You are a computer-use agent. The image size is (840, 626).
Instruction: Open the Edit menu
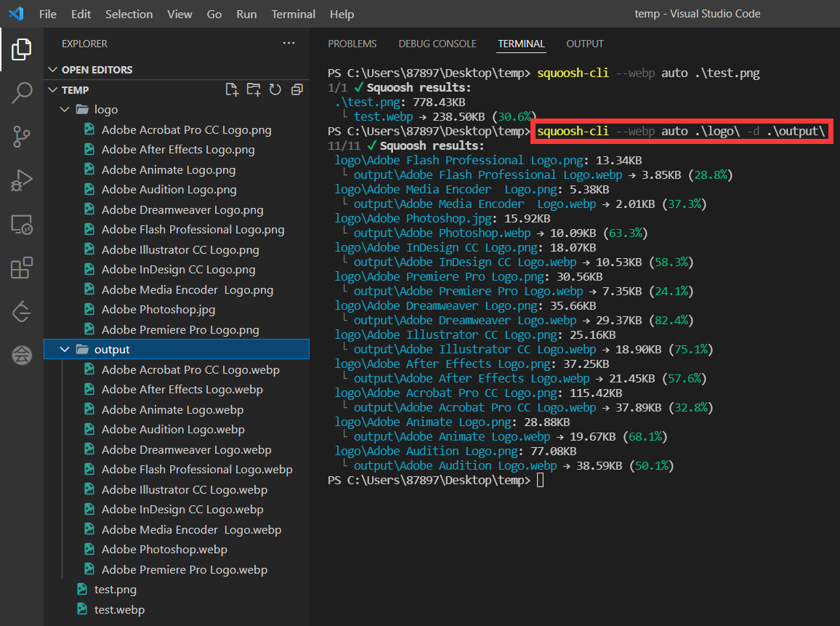(x=81, y=14)
